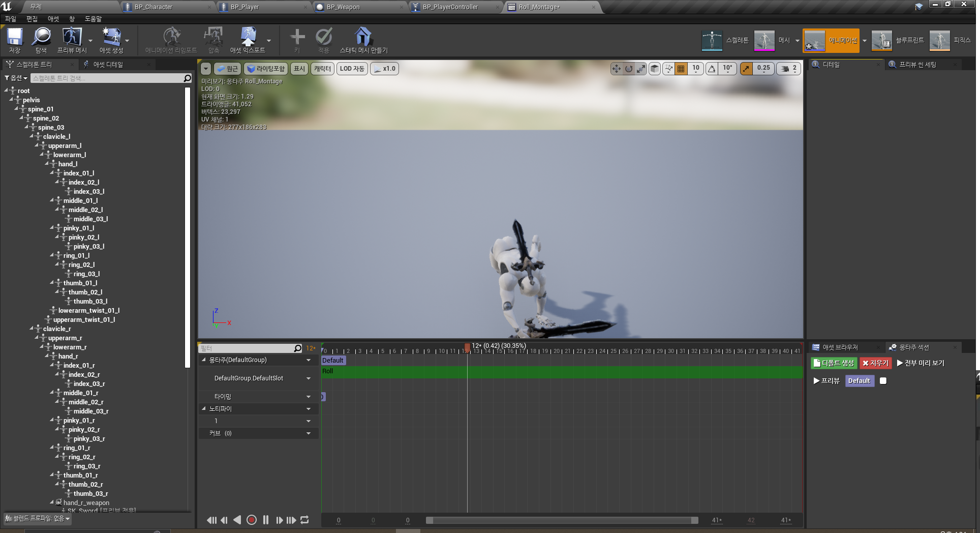The width and height of the screenshot is (980, 533).
Task: Open the rotation snap angle dropdown (10°)
Action: [727, 69]
